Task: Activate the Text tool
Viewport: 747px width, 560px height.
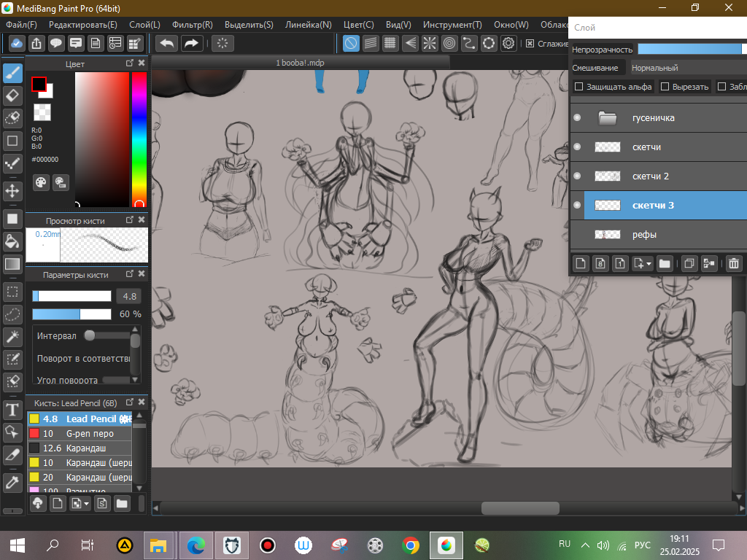Action: [x=12, y=410]
